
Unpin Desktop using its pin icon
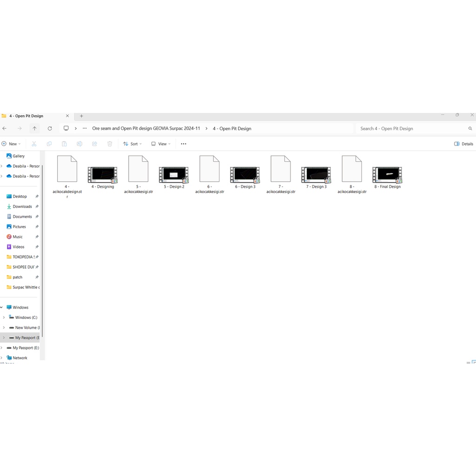(37, 197)
